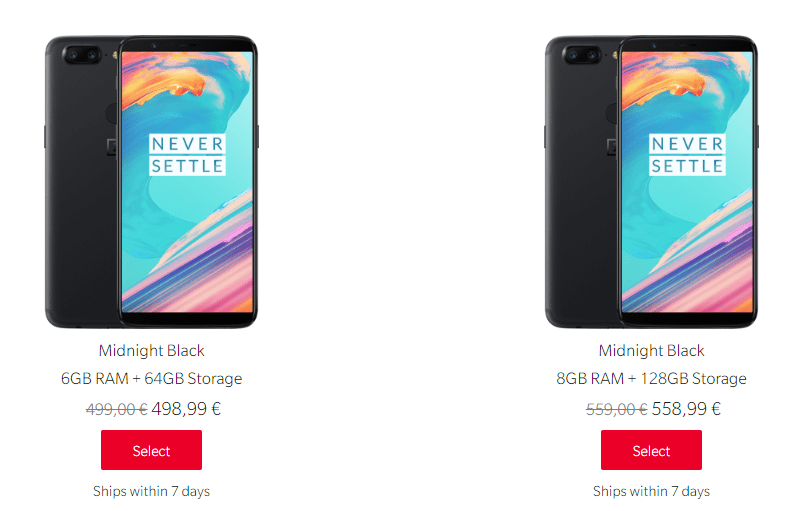Click the 498,99 € price

(x=186, y=409)
